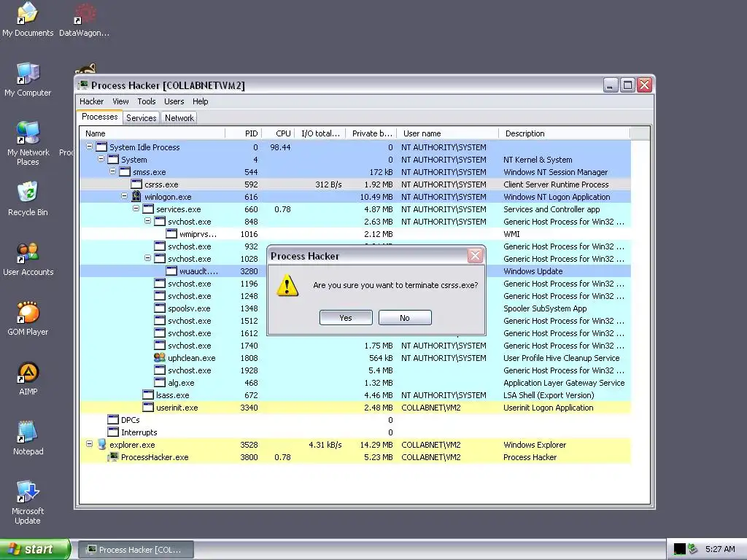Collapse svchost.exe PID 848 node
Image resolution: width=747 pixels, height=560 pixels.
pos(147,221)
